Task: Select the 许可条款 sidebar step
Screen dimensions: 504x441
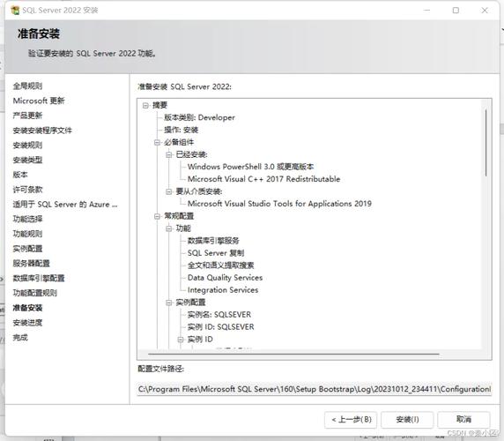Action: pyautogui.click(x=27, y=190)
